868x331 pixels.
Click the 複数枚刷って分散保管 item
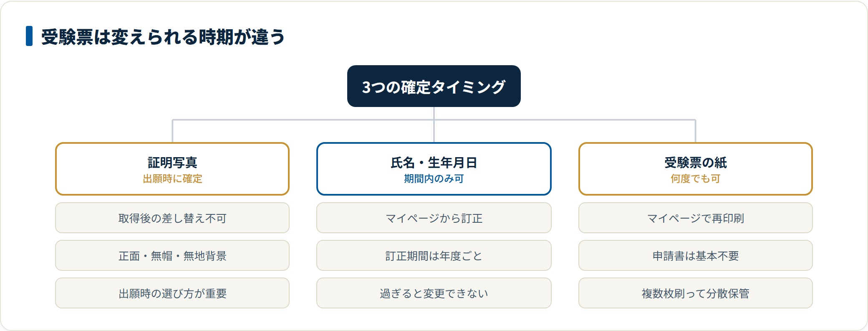tap(695, 293)
